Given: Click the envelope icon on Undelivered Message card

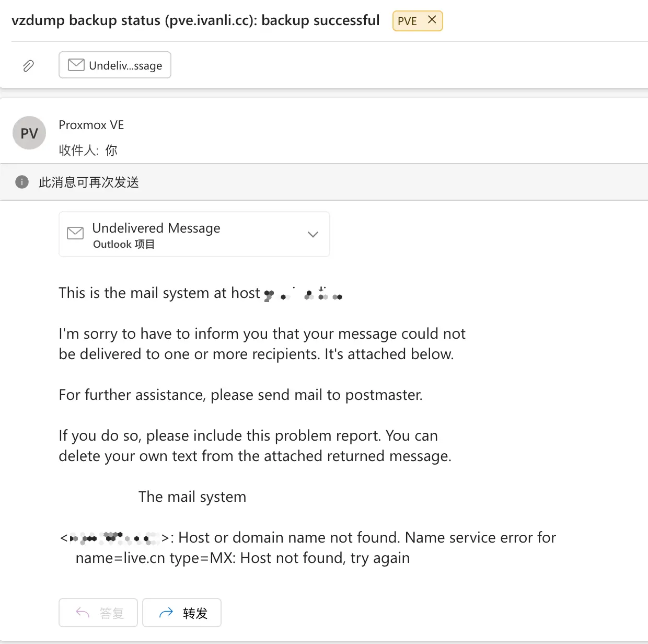Looking at the screenshot, I should [75, 233].
